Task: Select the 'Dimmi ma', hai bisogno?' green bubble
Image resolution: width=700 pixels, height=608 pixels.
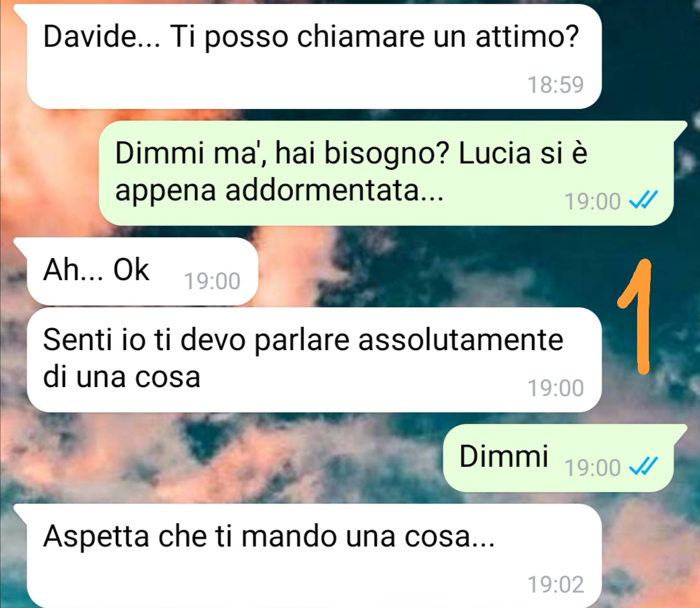Action: pyautogui.click(x=386, y=173)
